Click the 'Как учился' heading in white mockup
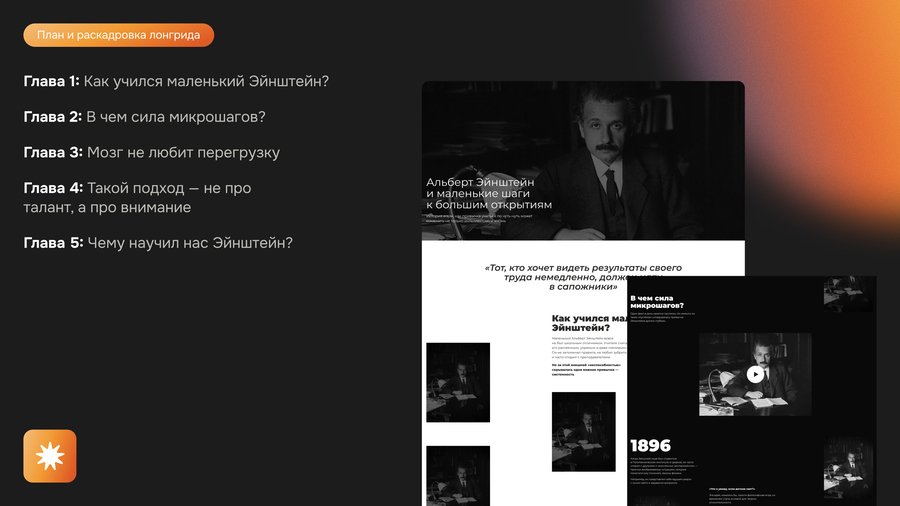 tap(589, 323)
